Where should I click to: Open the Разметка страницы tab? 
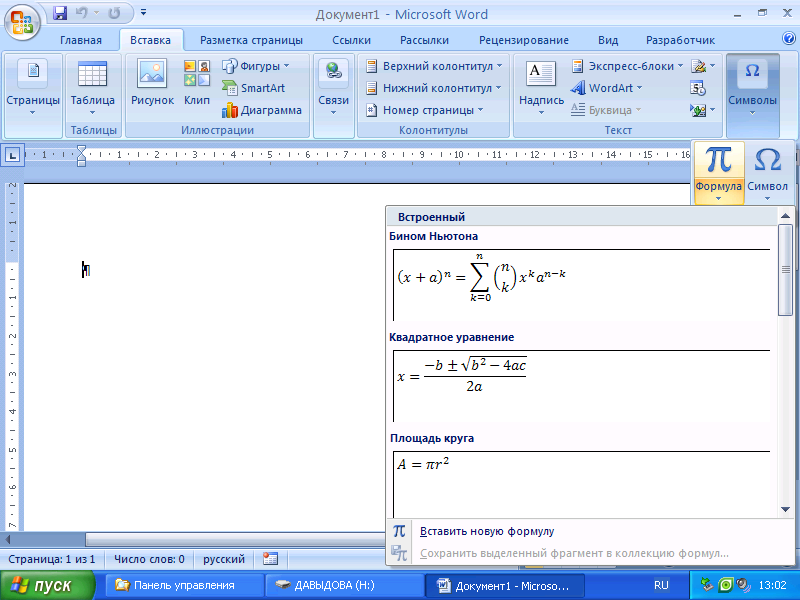pyautogui.click(x=251, y=40)
